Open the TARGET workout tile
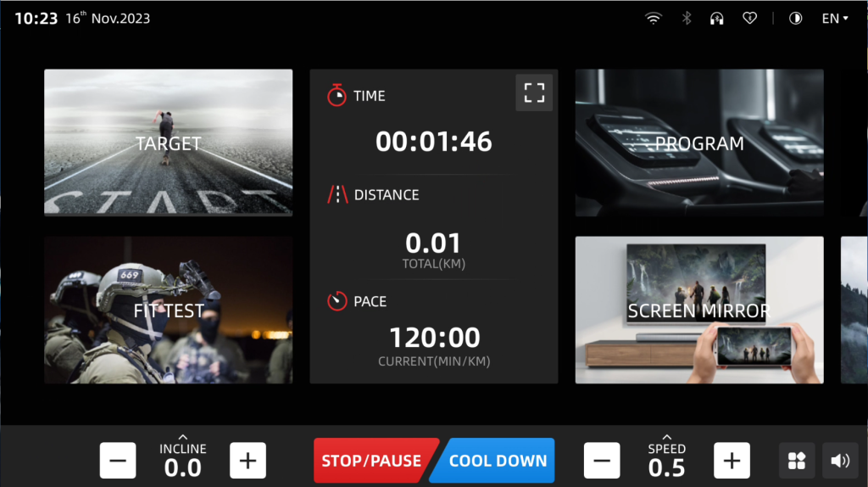 point(169,143)
